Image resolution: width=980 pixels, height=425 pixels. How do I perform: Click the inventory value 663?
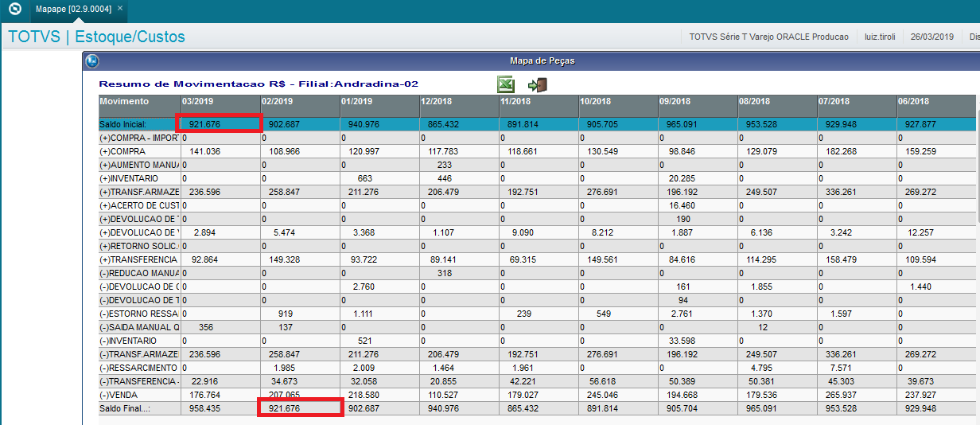pos(365,178)
